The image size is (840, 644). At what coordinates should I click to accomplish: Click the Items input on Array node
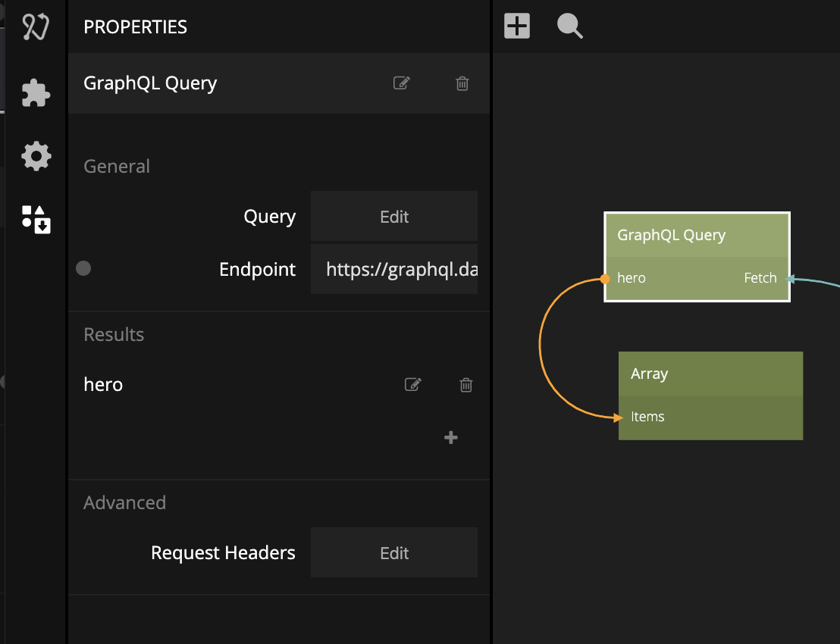647,417
